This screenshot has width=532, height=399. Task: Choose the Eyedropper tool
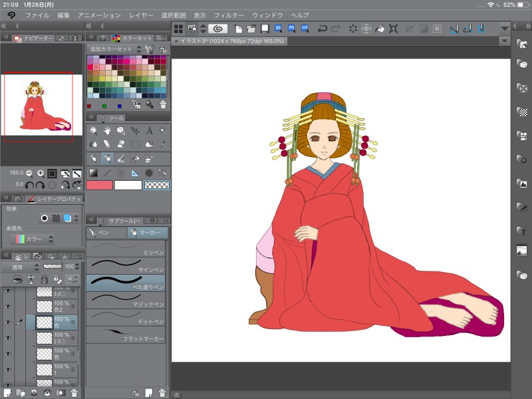click(163, 144)
